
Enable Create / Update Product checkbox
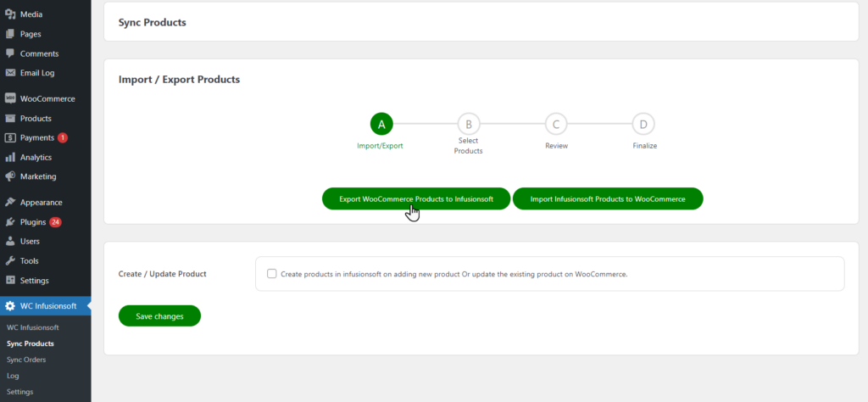[272, 274]
